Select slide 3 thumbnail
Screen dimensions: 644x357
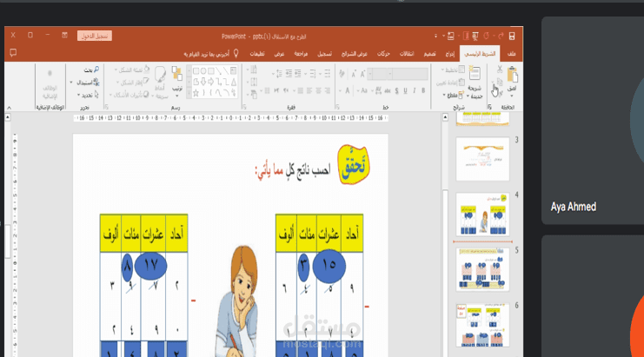coord(482,159)
